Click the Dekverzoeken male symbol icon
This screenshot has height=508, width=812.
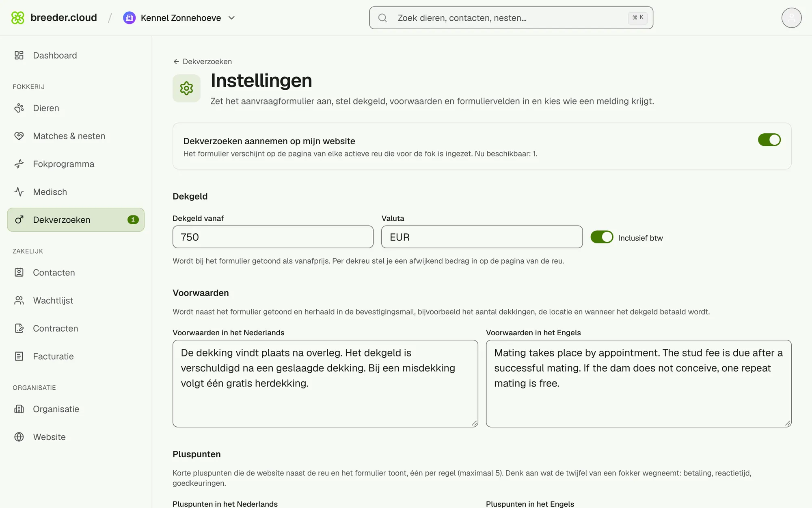coord(19,220)
